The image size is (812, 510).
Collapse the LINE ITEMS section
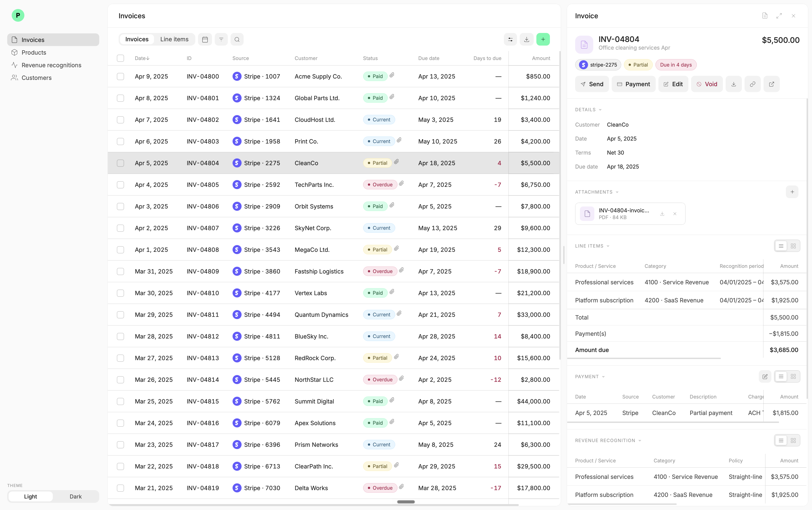click(x=592, y=246)
